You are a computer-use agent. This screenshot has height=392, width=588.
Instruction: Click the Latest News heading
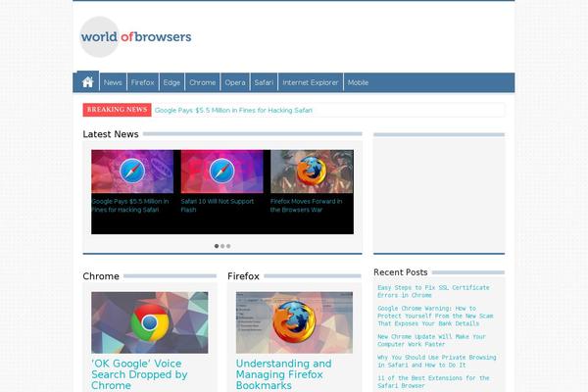coord(111,134)
